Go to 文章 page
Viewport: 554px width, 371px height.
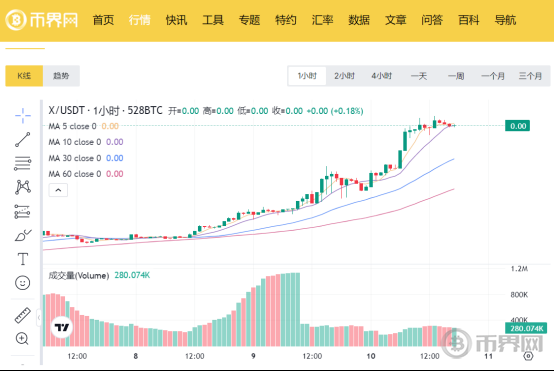tap(396, 20)
